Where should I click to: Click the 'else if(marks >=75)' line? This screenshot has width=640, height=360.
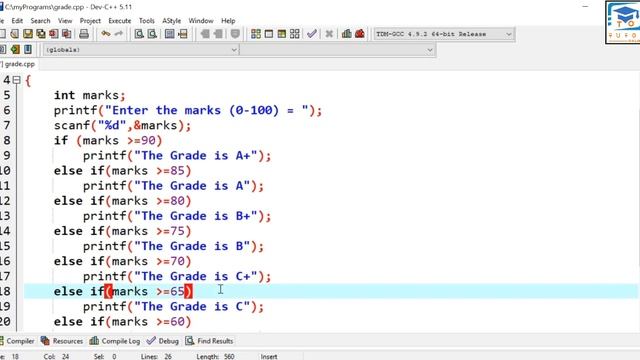tap(122, 231)
